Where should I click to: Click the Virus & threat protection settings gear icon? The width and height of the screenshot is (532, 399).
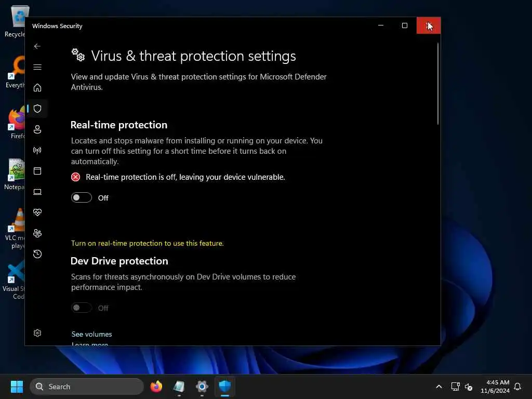[78, 55]
